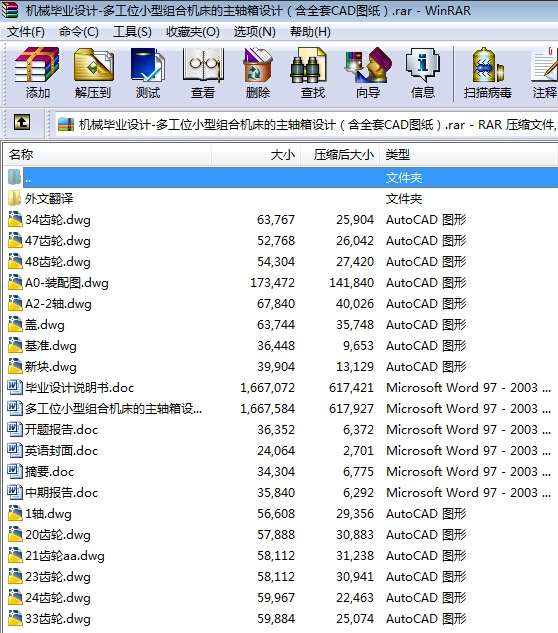This screenshot has height=633, width=558.
Task: Click the 测试 (Test) toolbar icon
Action: pos(148,65)
